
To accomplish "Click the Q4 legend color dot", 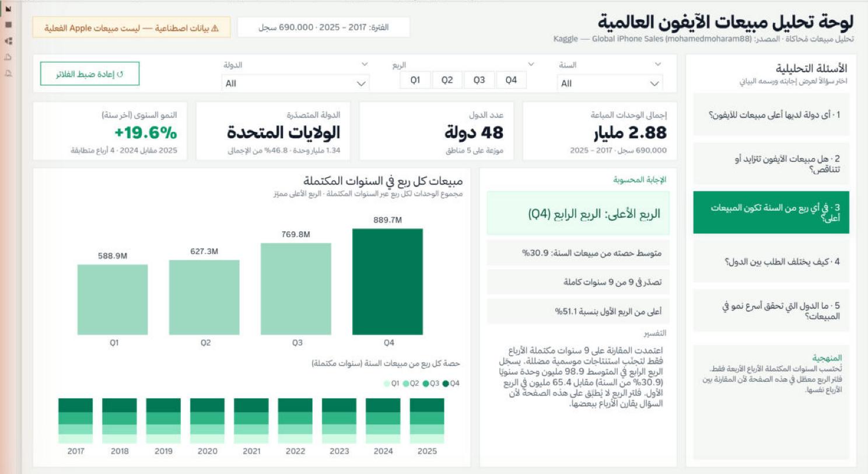I will pyautogui.click(x=446, y=384).
